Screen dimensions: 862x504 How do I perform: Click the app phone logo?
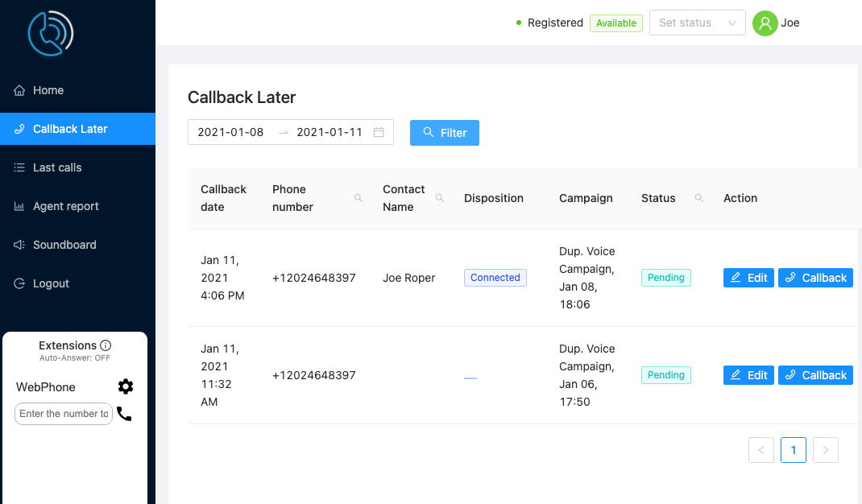pos(51,33)
